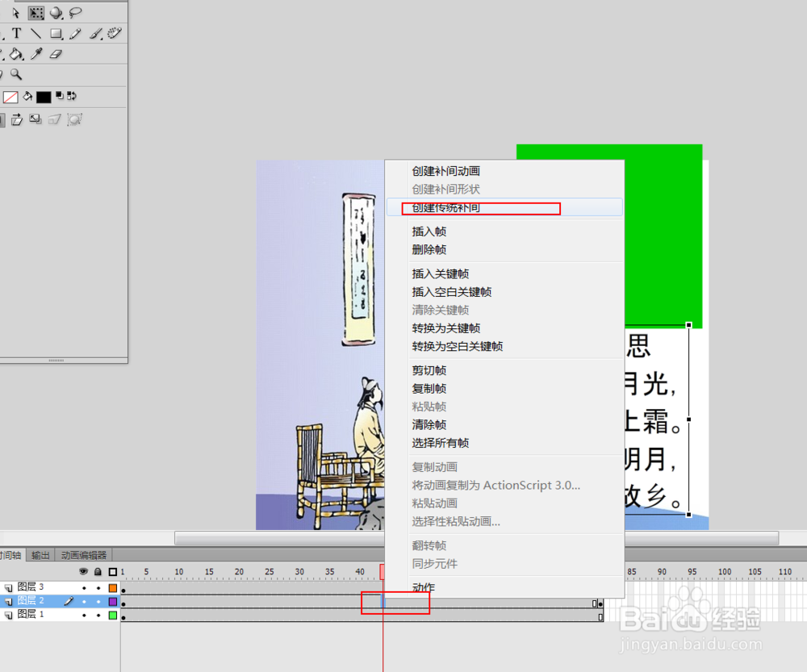The width and height of the screenshot is (807, 672).
Task: Toggle lock dot of 图层 3
Action: (98, 588)
